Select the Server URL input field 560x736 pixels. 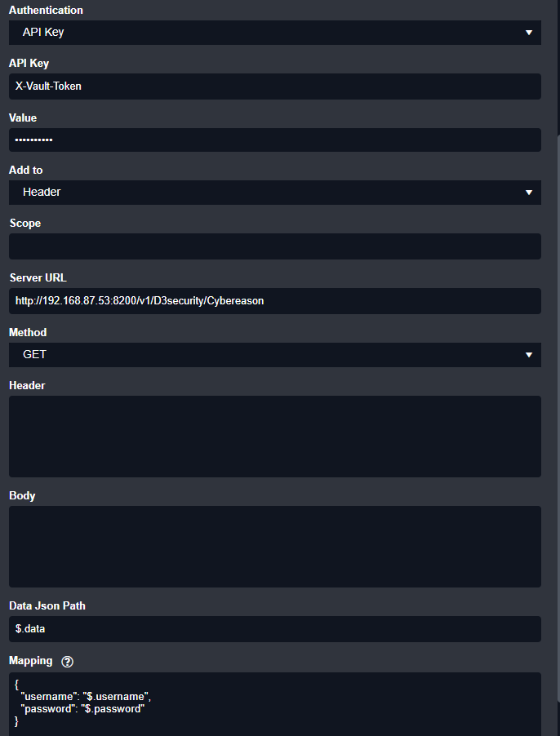click(x=274, y=300)
